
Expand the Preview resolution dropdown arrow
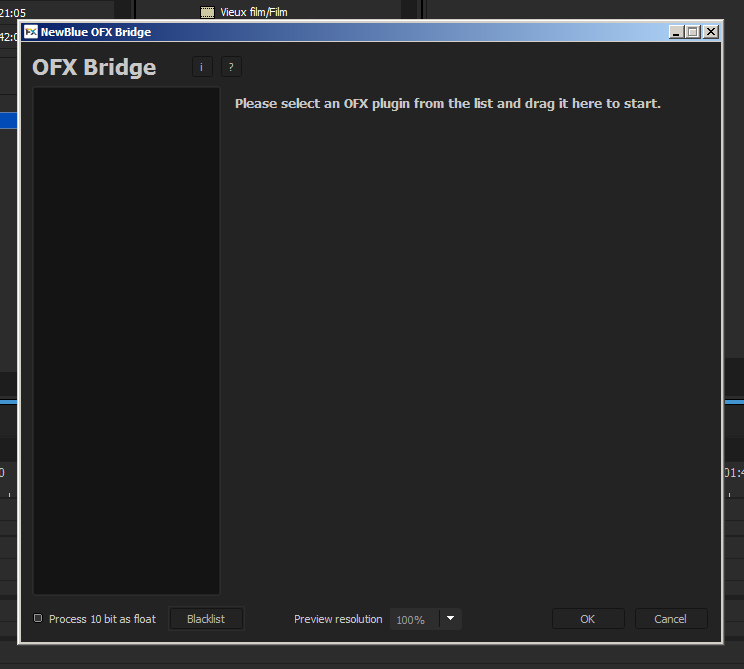pos(450,619)
